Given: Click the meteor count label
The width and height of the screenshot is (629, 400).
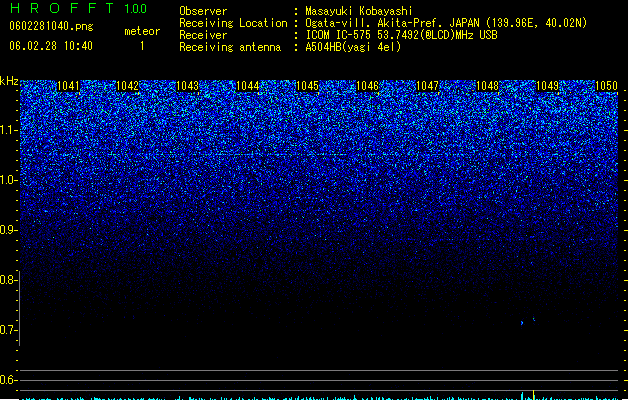Looking at the screenshot, I should click(142, 31).
